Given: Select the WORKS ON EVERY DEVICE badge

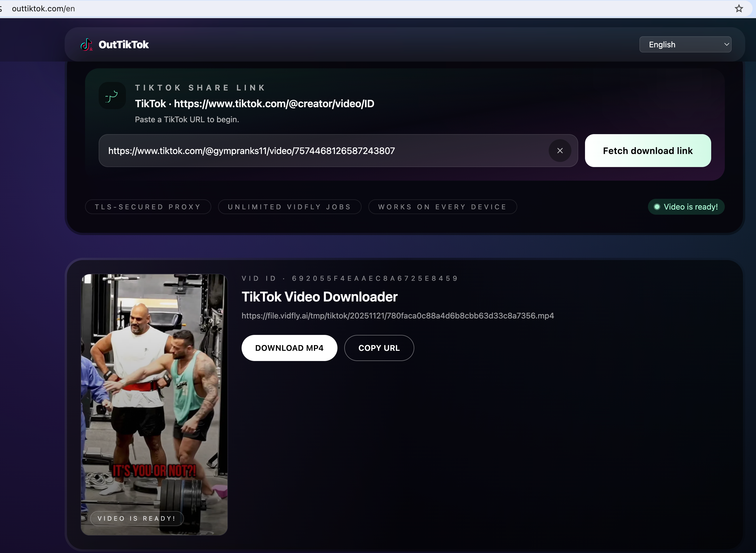Looking at the screenshot, I should tap(442, 206).
